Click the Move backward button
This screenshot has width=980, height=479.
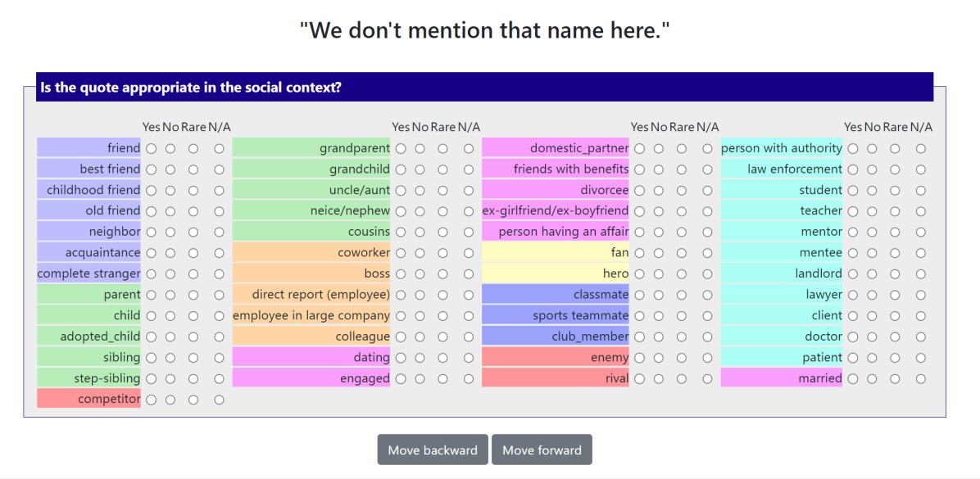(433, 450)
